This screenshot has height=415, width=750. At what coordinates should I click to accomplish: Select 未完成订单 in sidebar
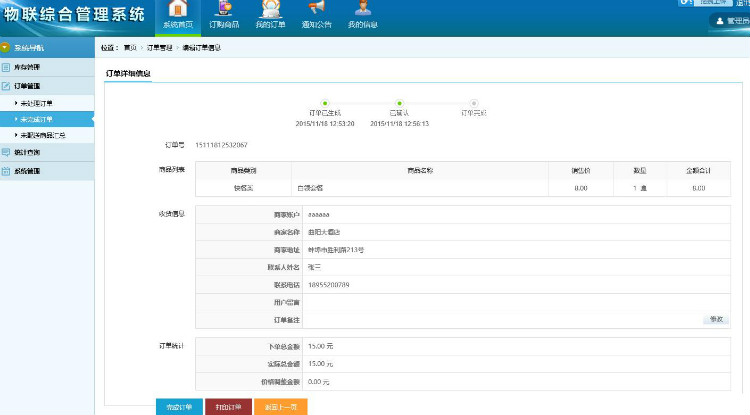click(x=36, y=119)
